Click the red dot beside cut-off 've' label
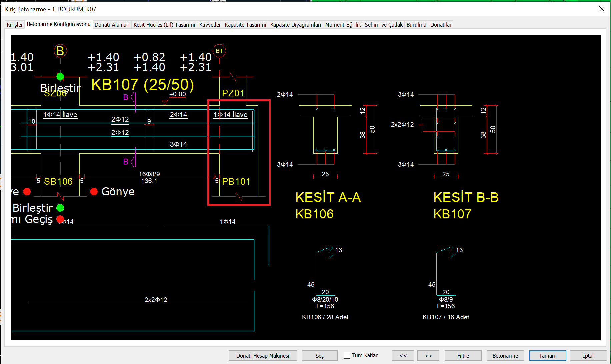This screenshot has width=611, height=364. coord(27,191)
